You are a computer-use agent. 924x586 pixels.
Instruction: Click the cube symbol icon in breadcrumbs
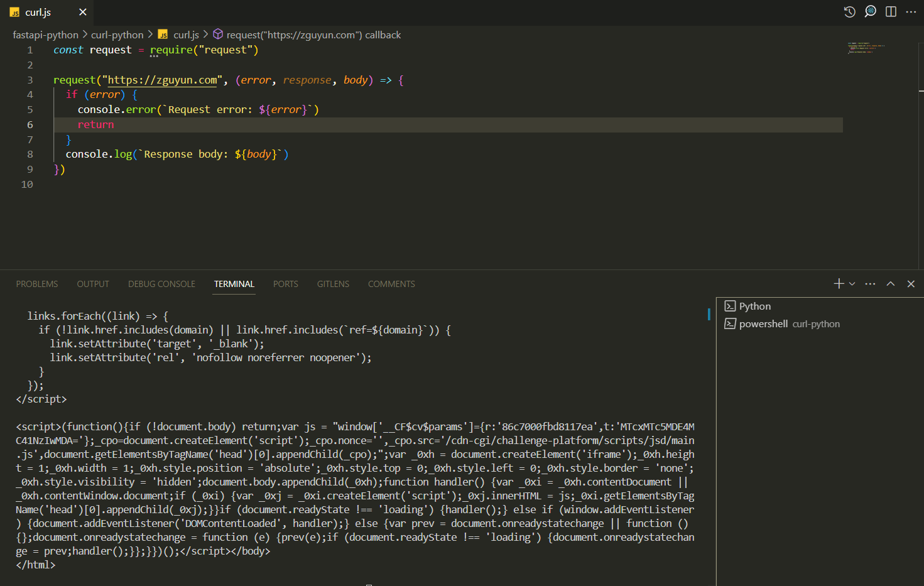[218, 35]
